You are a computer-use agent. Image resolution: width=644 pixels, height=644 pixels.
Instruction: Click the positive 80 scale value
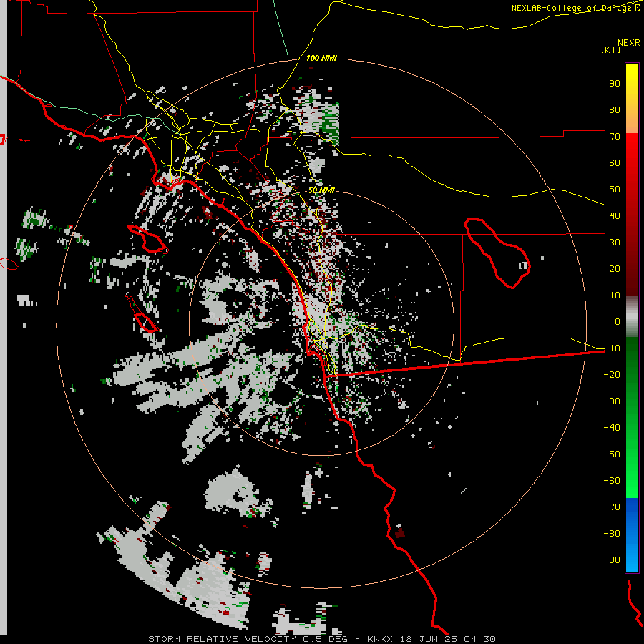click(x=615, y=109)
